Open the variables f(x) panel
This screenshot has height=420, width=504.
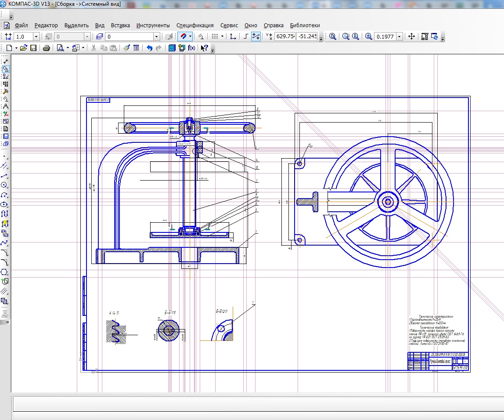(191, 48)
